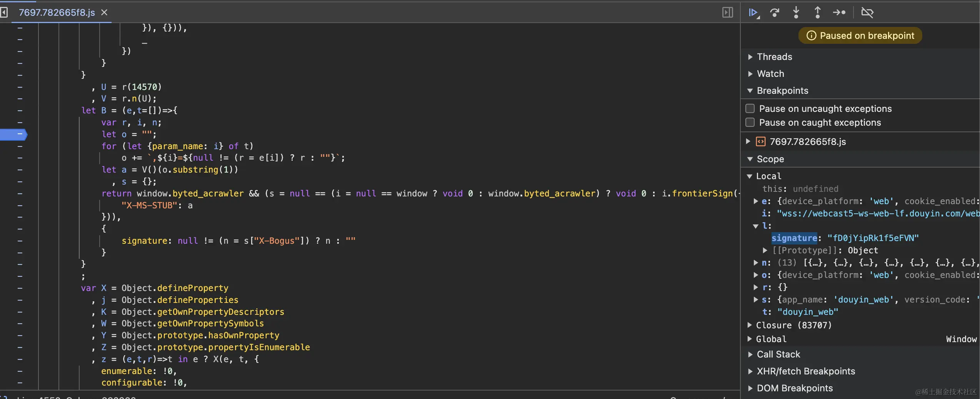This screenshot has width=980, height=399.
Task: Click r(14570) in the code editor
Action: [142, 87]
